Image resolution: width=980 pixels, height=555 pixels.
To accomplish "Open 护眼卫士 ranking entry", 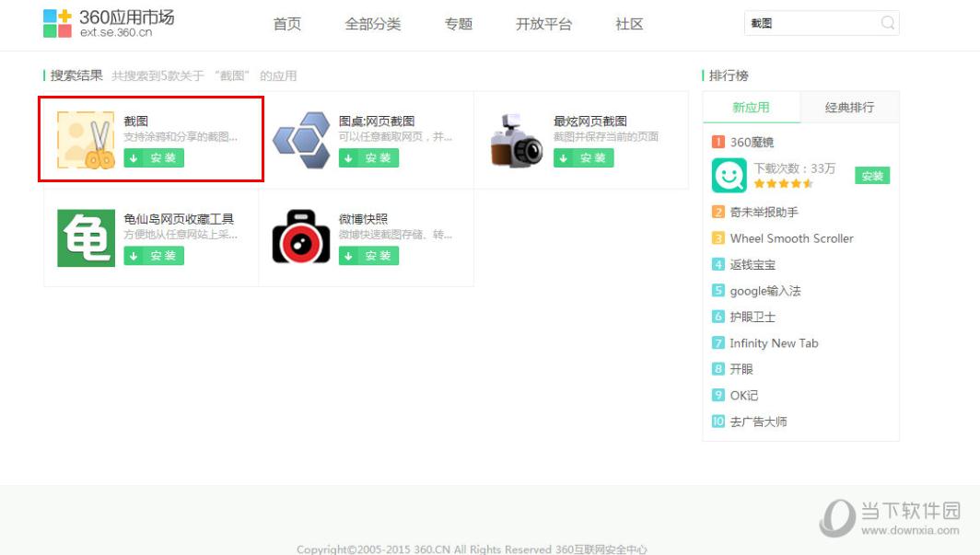I will [752, 318].
